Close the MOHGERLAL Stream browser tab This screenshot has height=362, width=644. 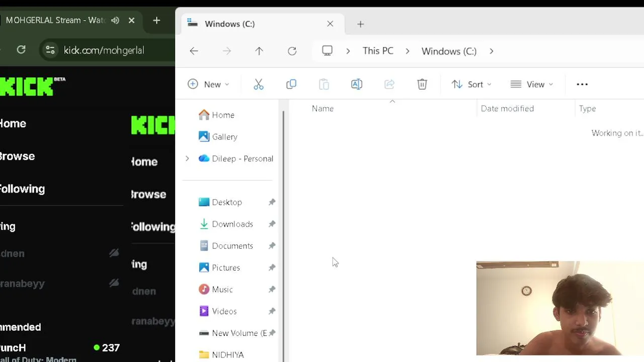click(131, 20)
